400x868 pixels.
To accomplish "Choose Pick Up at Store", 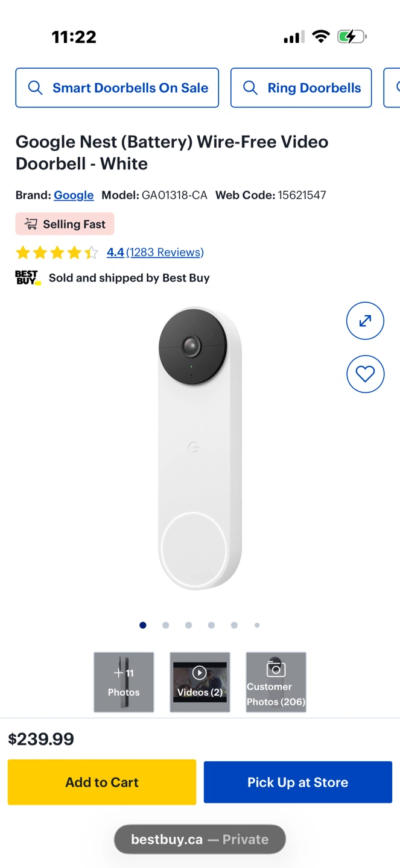I will point(298,782).
